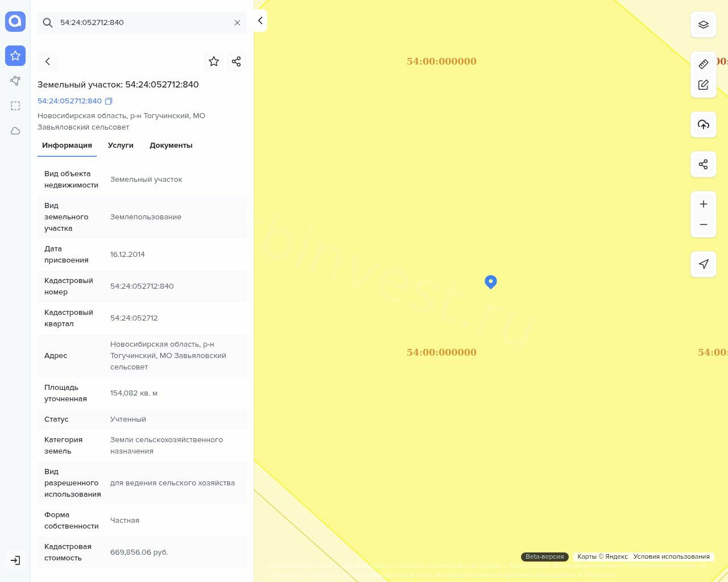Open Условия использования link

(671, 556)
